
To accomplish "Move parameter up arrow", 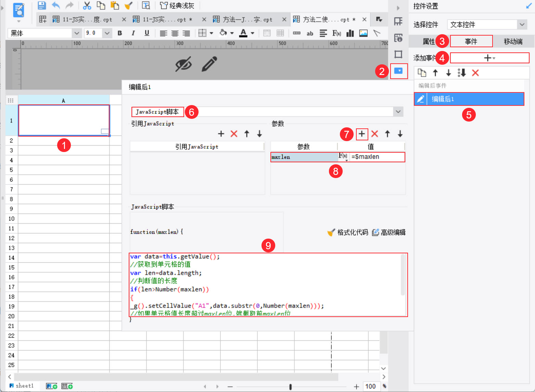I will pos(387,134).
